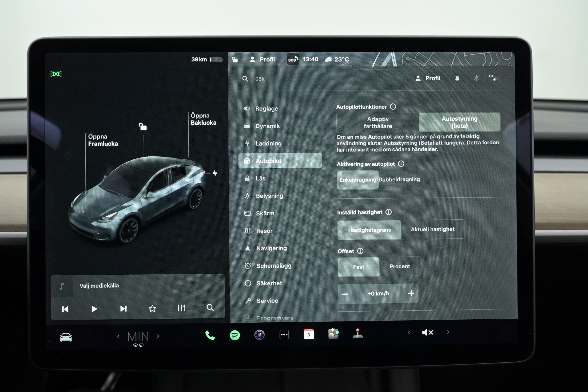The width and height of the screenshot is (588, 392).
Task: Open the more apps ellipsis launcher
Action: click(284, 334)
